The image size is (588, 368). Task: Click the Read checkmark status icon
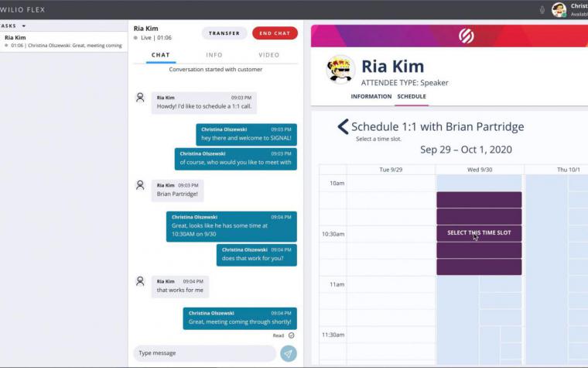coord(292,335)
